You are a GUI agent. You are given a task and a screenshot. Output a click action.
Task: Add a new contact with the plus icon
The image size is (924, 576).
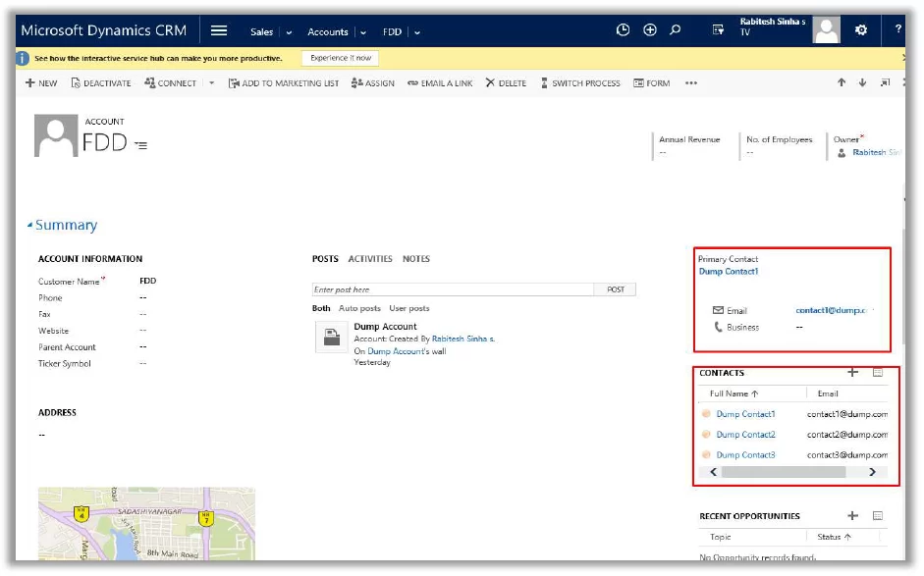[x=852, y=373]
